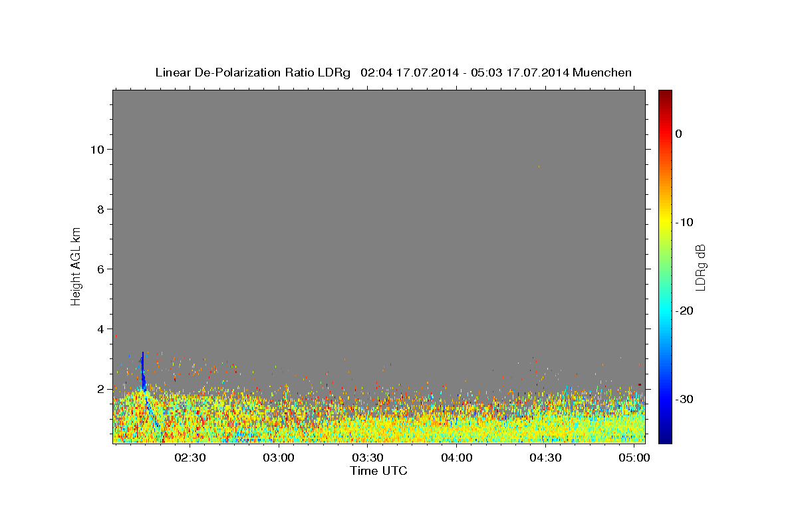The height and width of the screenshot is (532, 798).
Task: Click the 'LDRg dB' colorbar label
Action: (x=700, y=267)
